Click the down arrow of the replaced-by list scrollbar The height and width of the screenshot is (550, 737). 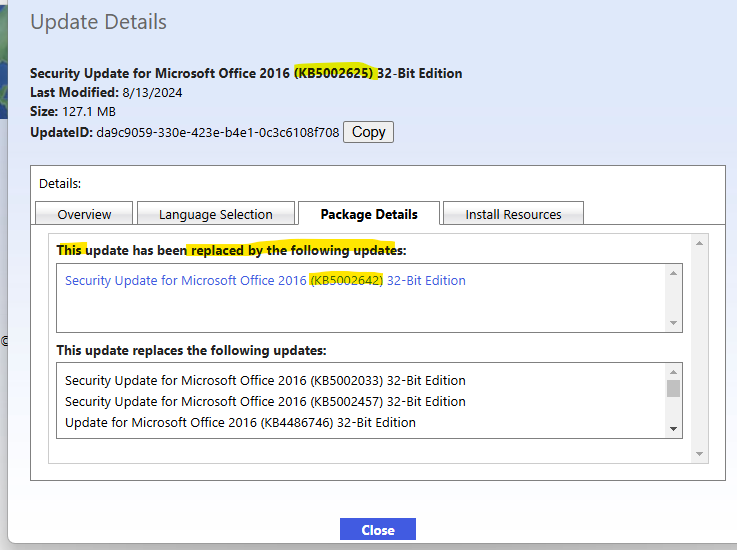[x=674, y=323]
